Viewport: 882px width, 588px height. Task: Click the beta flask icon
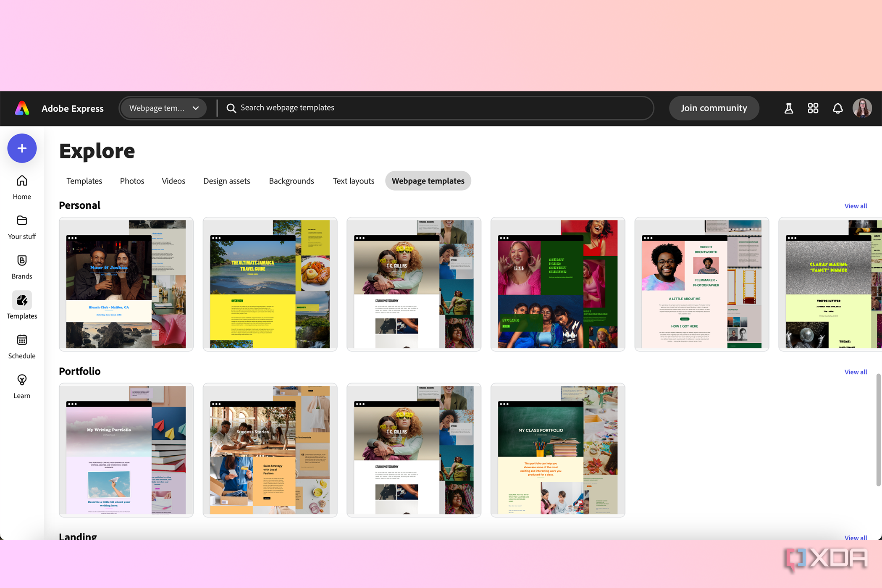click(x=788, y=108)
